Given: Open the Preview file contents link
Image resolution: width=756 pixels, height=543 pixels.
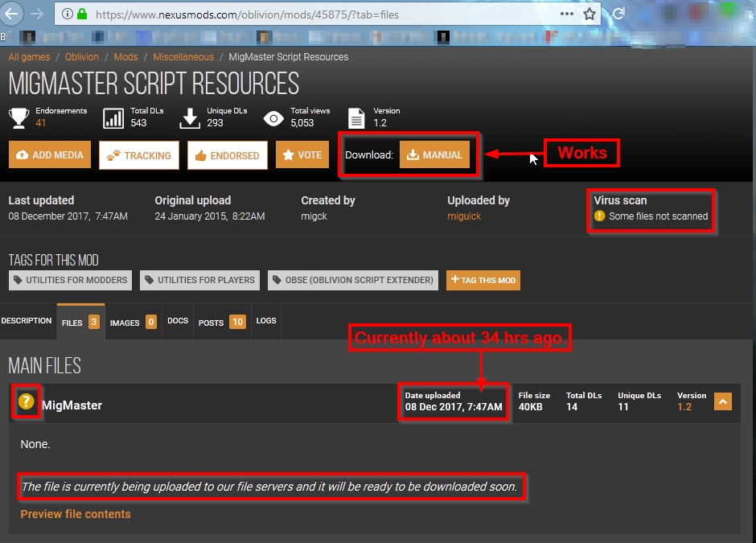Looking at the screenshot, I should (76, 514).
